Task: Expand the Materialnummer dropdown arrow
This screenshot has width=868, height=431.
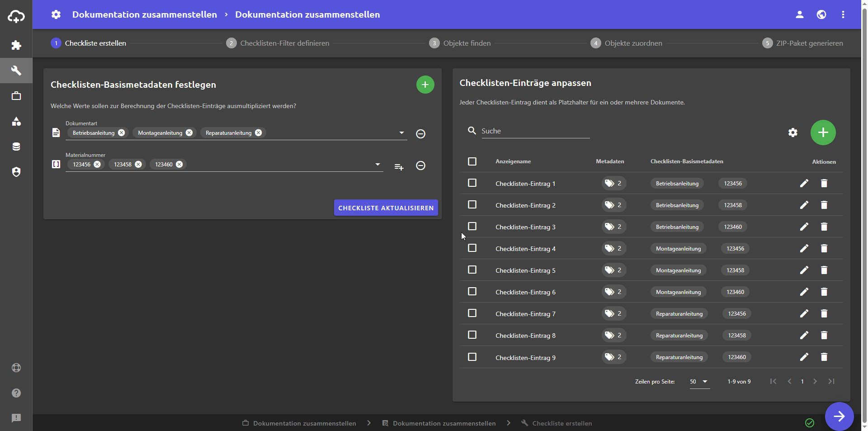Action: [377, 165]
